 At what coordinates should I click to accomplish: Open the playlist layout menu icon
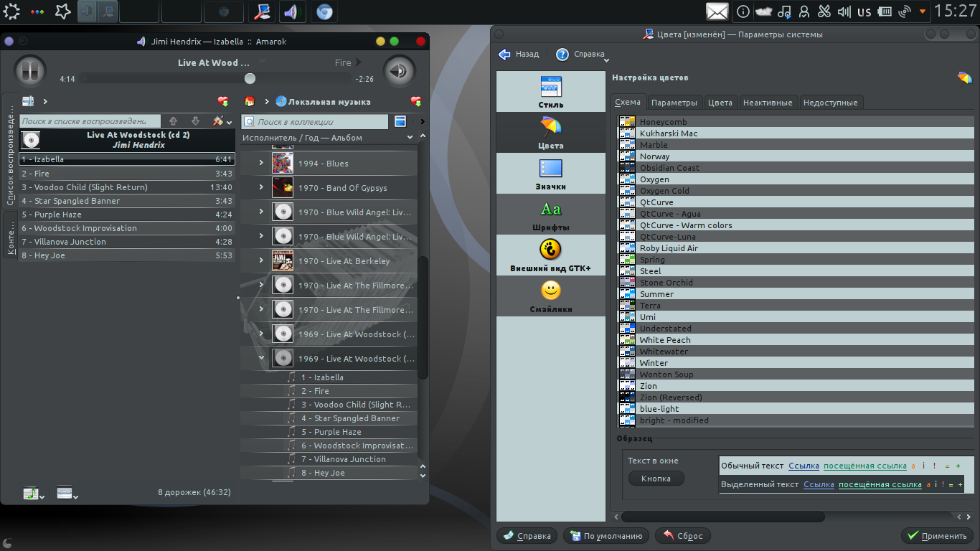[x=67, y=493]
